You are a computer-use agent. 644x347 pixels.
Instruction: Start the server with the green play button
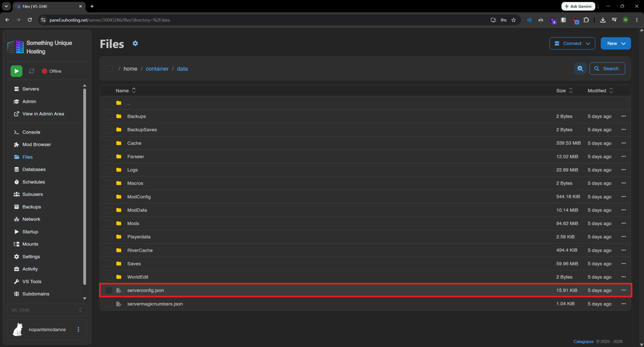[x=16, y=71]
